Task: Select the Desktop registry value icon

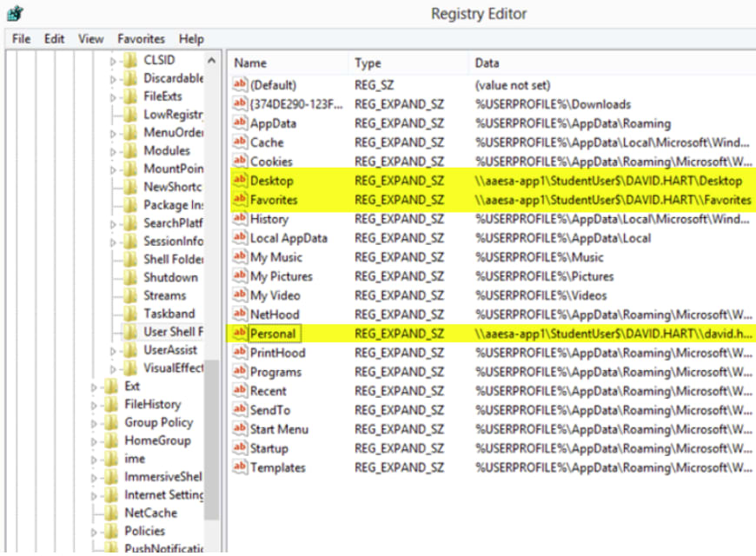Action: click(240, 180)
